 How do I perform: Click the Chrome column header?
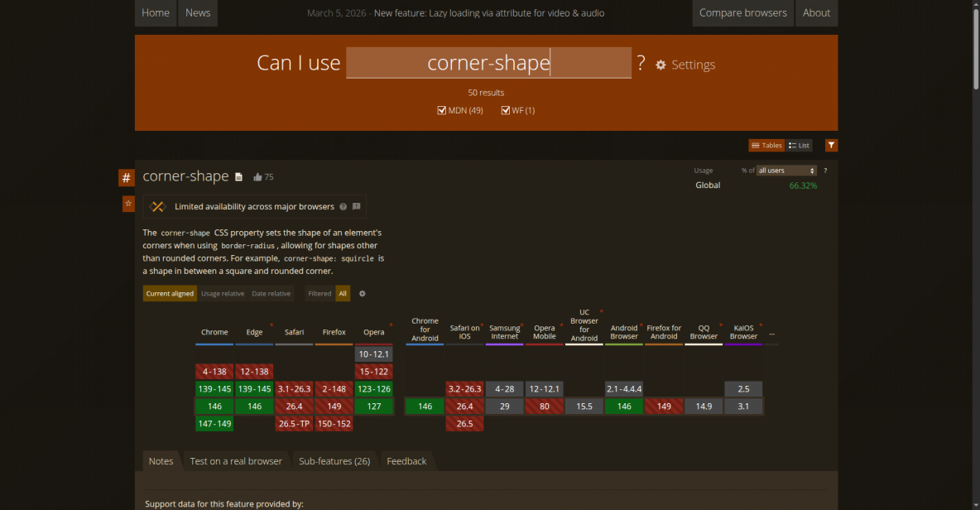click(214, 333)
